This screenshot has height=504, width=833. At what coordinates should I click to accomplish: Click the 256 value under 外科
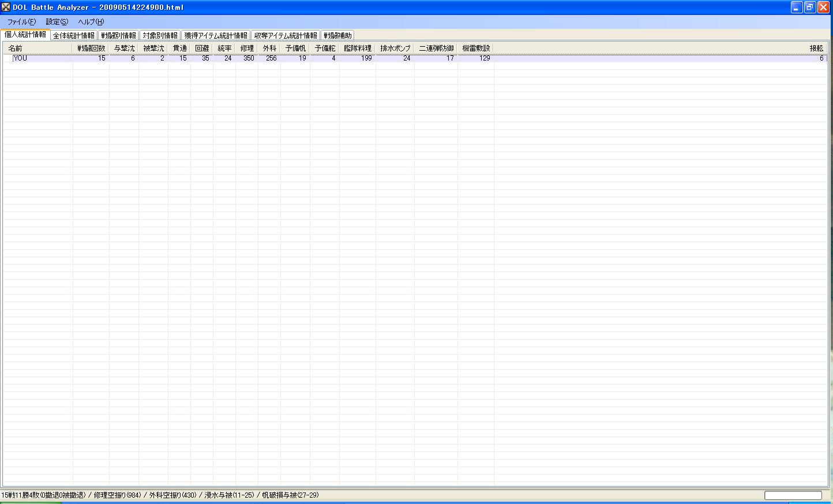point(271,58)
